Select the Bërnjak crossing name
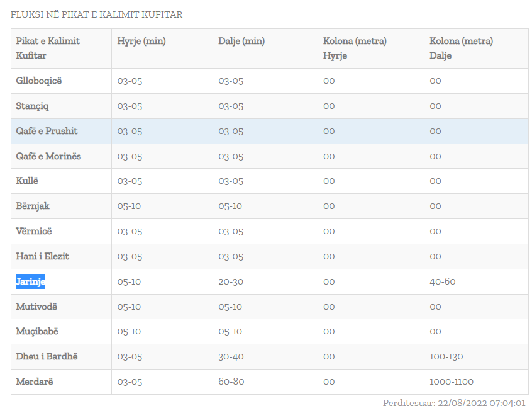 [33, 206]
